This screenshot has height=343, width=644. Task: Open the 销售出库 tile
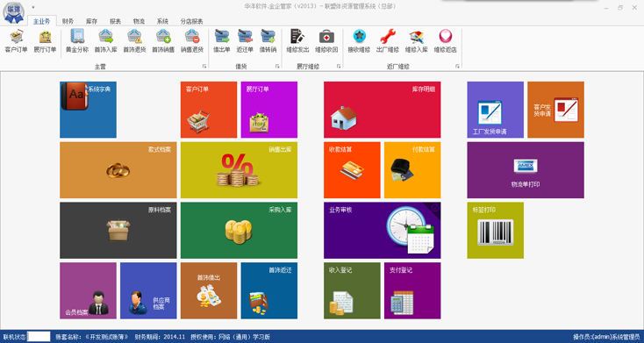pos(239,170)
